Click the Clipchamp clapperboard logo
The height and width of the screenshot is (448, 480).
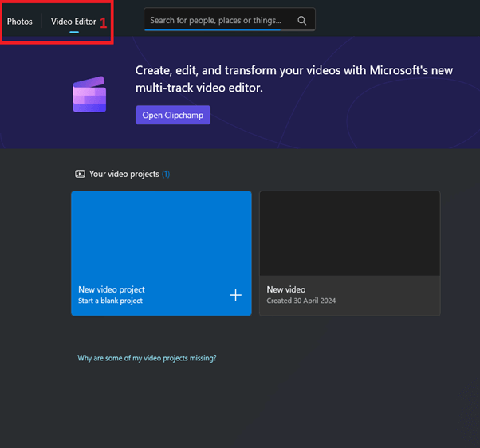pos(89,94)
